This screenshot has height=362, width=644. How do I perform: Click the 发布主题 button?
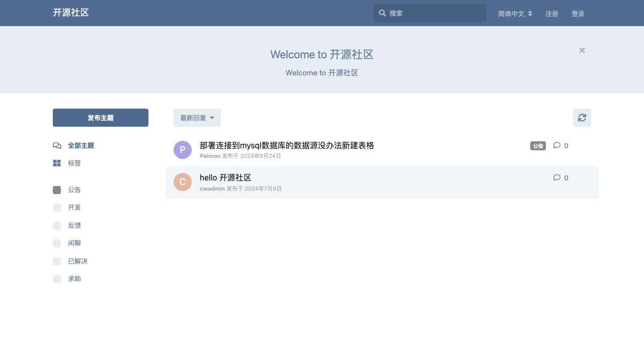pyautogui.click(x=101, y=118)
